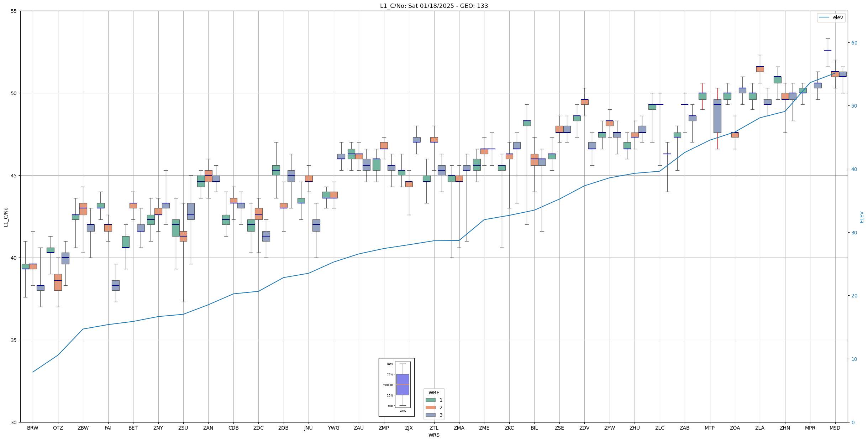
Task: Click the JNU station tick label
Action: tap(309, 428)
